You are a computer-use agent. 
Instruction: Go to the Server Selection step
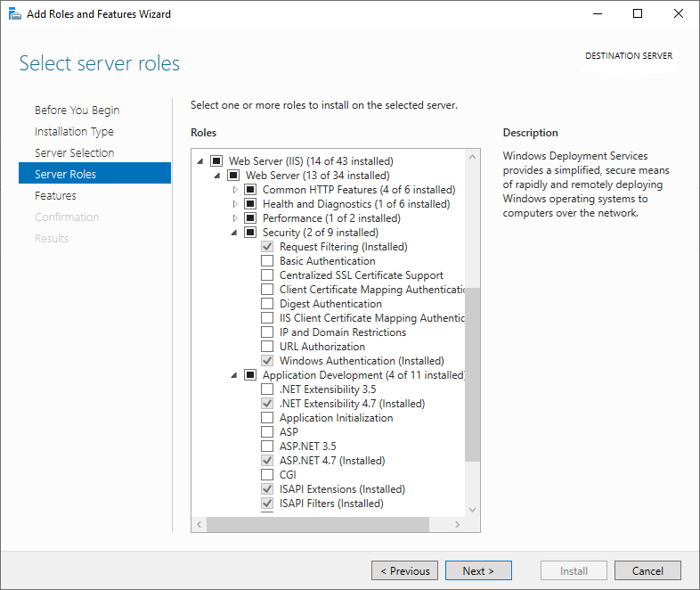tap(75, 152)
